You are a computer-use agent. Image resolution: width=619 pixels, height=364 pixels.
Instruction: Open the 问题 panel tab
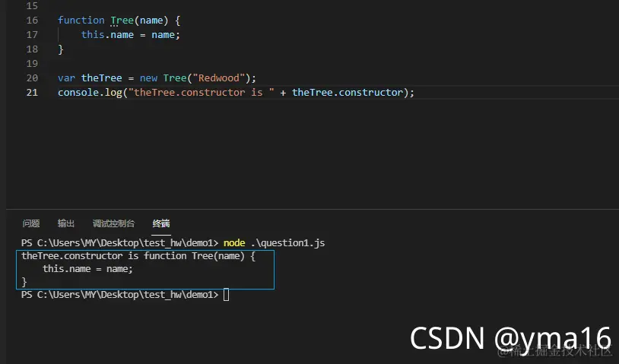(x=30, y=223)
